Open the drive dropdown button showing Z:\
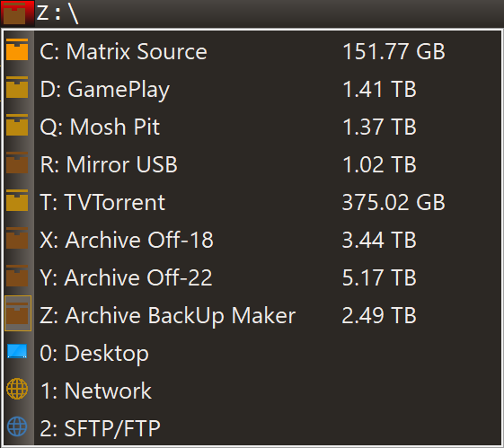Image resolution: width=504 pixels, height=448 pixels. [41, 13]
